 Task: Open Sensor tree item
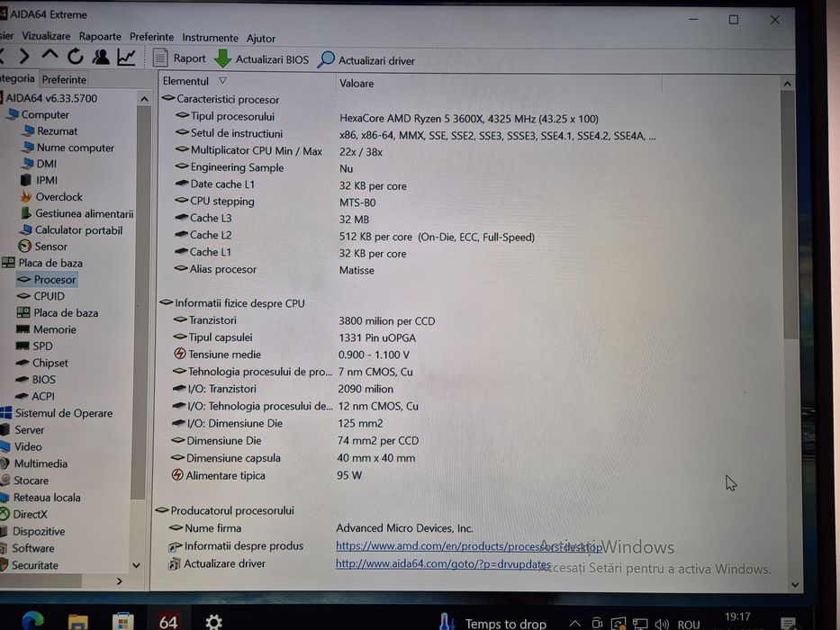[x=43, y=247]
